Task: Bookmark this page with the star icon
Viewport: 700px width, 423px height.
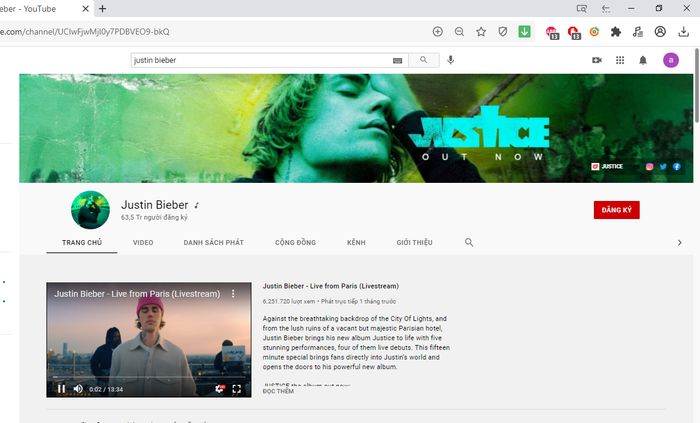Action: tap(481, 32)
